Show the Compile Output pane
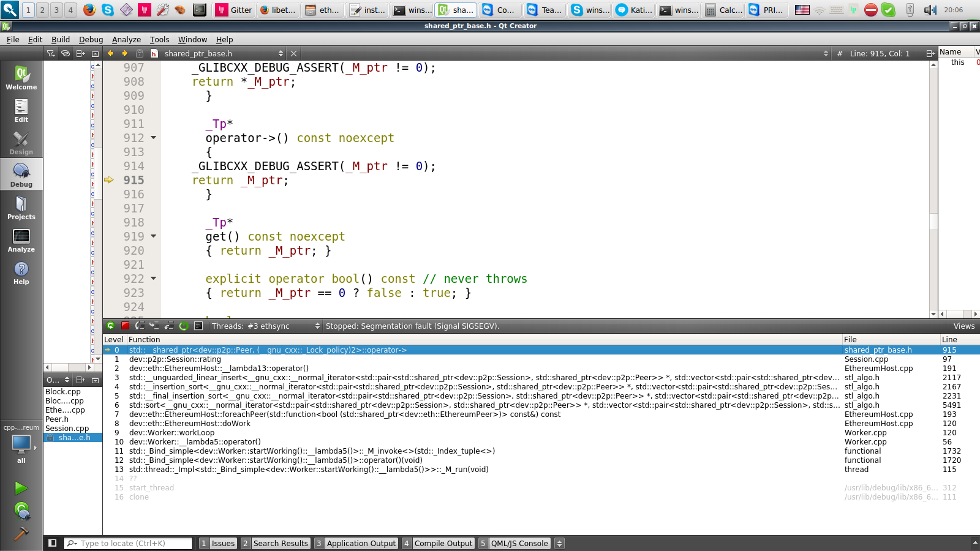The height and width of the screenshot is (551, 980). (x=438, y=543)
